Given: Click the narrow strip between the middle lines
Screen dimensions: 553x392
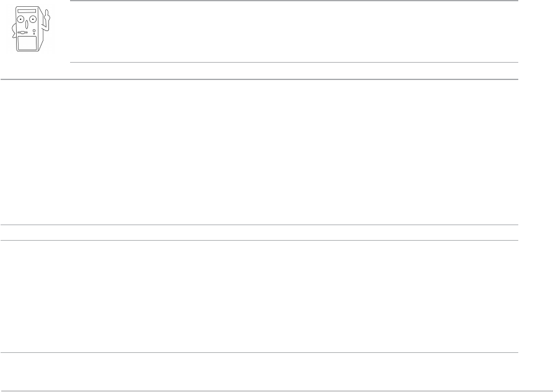Looking at the screenshot, I should click(259, 233).
